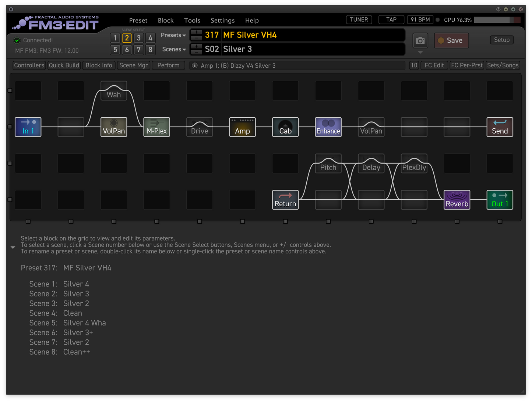Click the CPU usage meter bar

click(497, 20)
